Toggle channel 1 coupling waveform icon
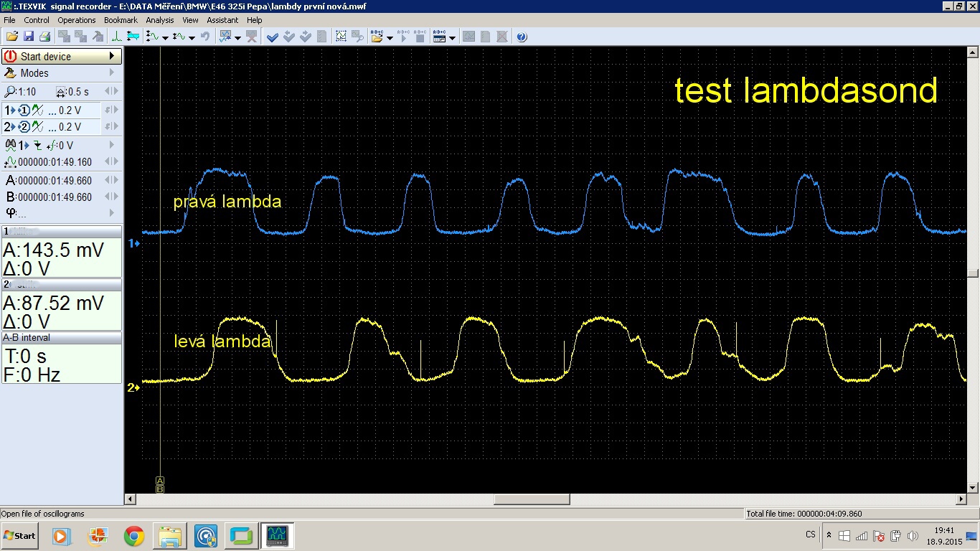Image resolution: width=980 pixels, height=551 pixels. 37,110
